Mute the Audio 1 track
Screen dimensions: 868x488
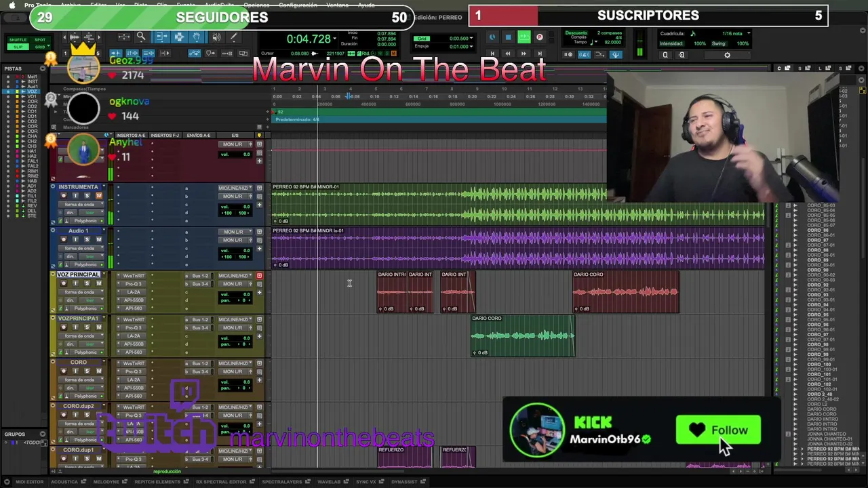click(x=98, y=239)
